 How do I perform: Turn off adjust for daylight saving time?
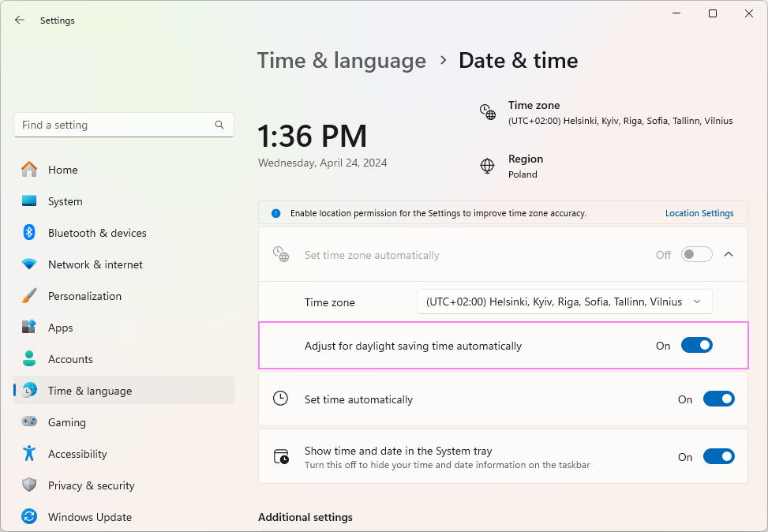pos(696,346)
